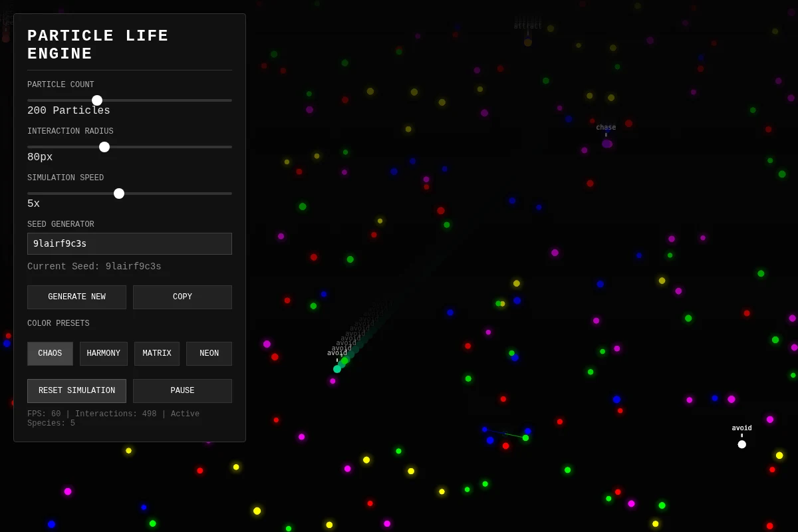Select the Chaos color preset

50,354
